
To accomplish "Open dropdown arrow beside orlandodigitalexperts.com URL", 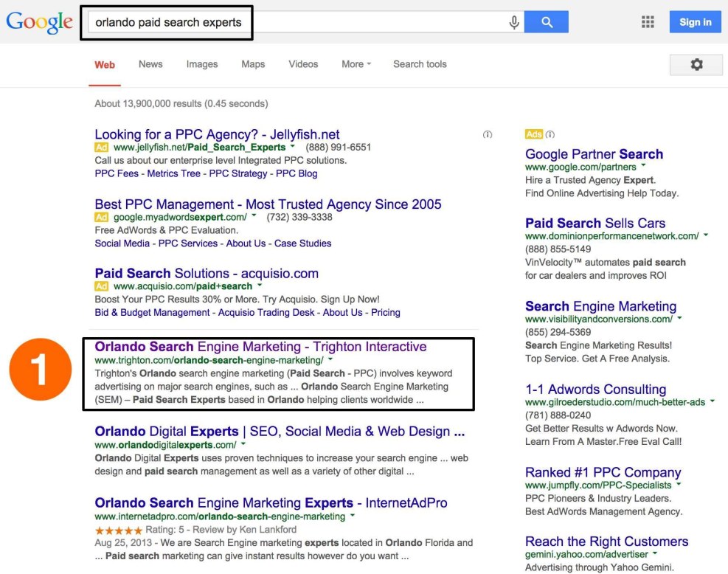I will point(243,445).
